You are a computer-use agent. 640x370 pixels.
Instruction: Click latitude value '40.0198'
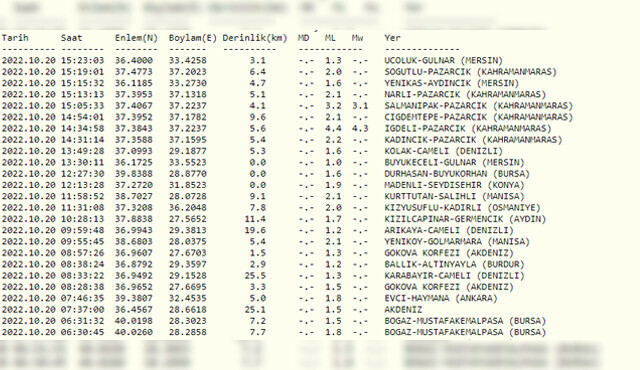coord(133,321)
